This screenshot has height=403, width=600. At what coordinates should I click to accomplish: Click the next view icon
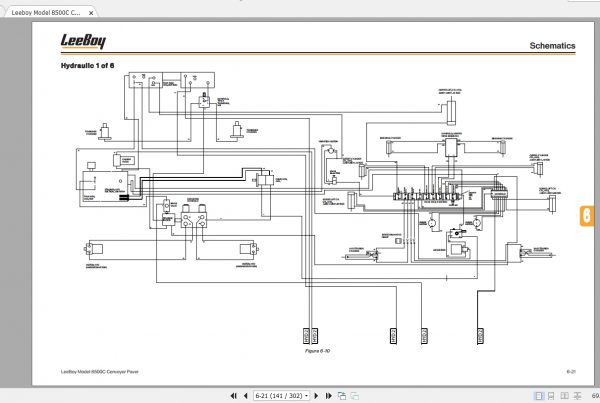pos(355,396)
